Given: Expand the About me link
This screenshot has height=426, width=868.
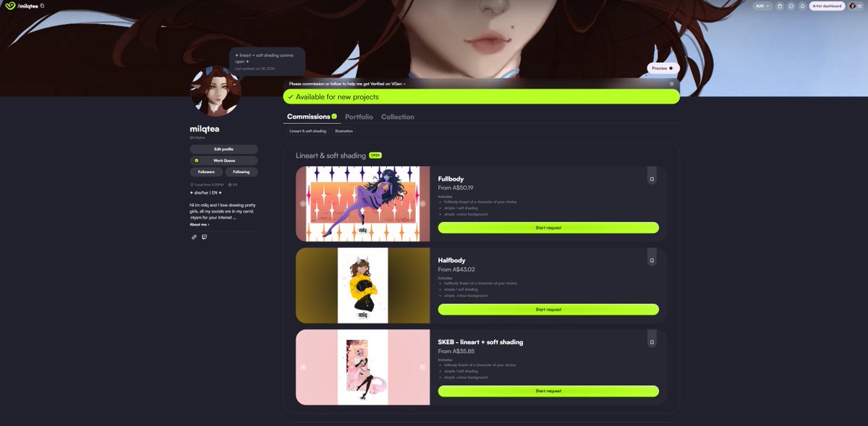Looking at the screenshot, I should pyautogui.click(x=200, y=224).
